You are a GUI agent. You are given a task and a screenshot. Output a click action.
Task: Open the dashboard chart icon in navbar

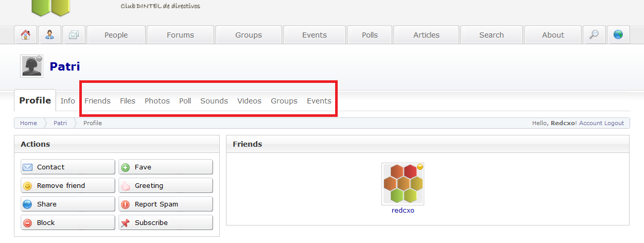[74, 35]
